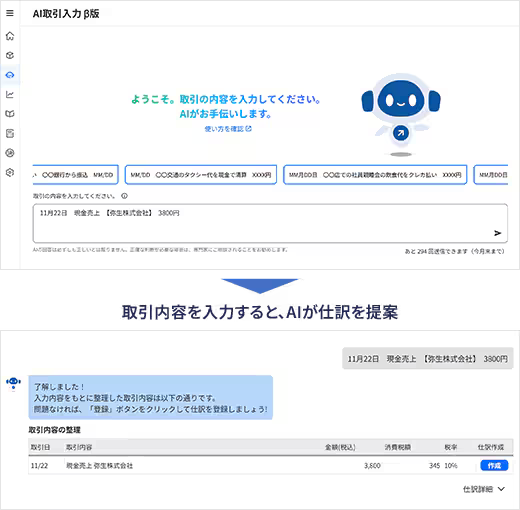Open the circular chart icon in sidebar
The width and height of the screenshot is (520, 510).
(x=10, y=153)
